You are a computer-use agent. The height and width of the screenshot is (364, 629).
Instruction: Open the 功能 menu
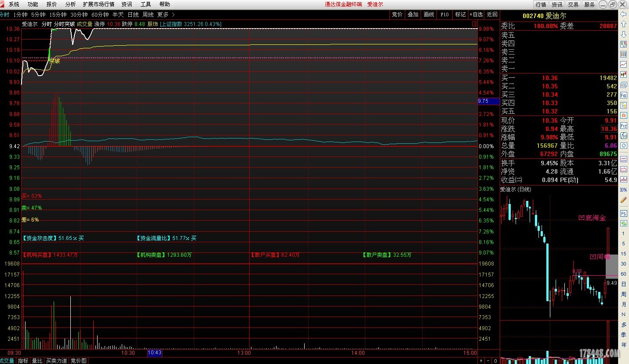point(33,4)
